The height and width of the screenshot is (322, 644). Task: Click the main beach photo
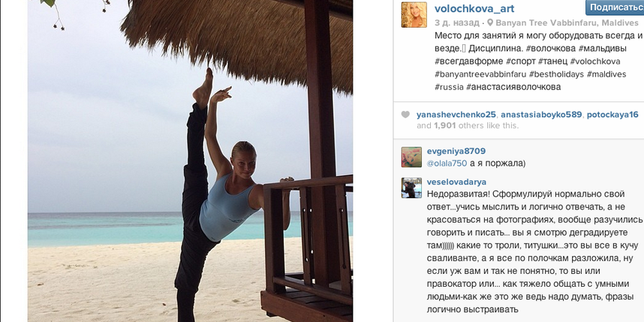[190, 161]
